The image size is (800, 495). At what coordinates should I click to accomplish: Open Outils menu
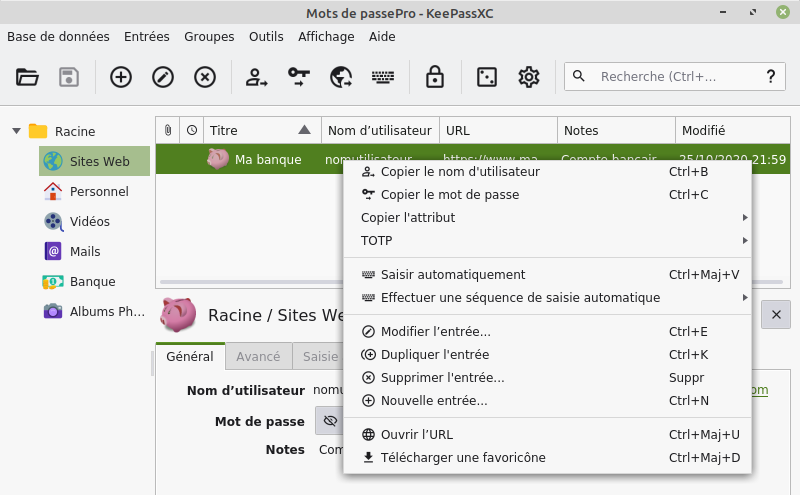click(266, 37)
